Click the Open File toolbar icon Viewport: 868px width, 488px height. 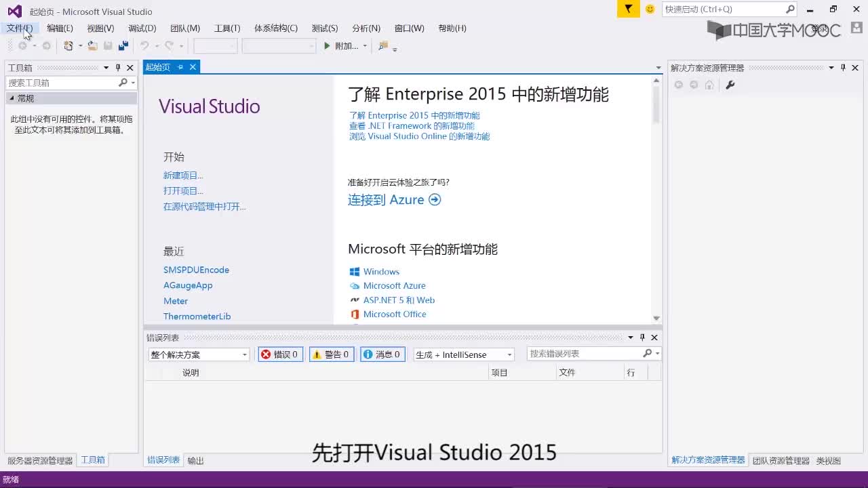coord(92,46)
